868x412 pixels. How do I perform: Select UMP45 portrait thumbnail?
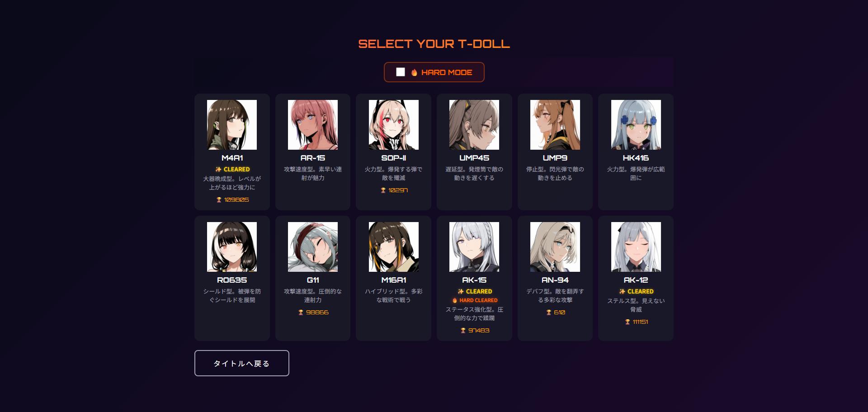pyautogui.click(x=474, y=125)
